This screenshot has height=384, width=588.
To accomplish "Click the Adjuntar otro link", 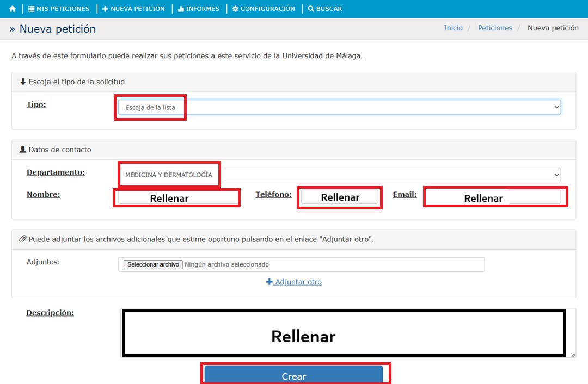I will [x=298, y=282].
